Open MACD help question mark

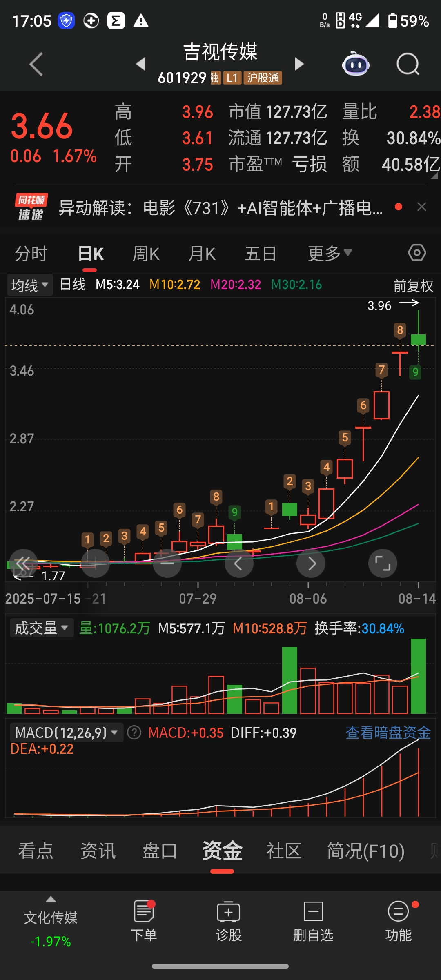tap(134, 733)
